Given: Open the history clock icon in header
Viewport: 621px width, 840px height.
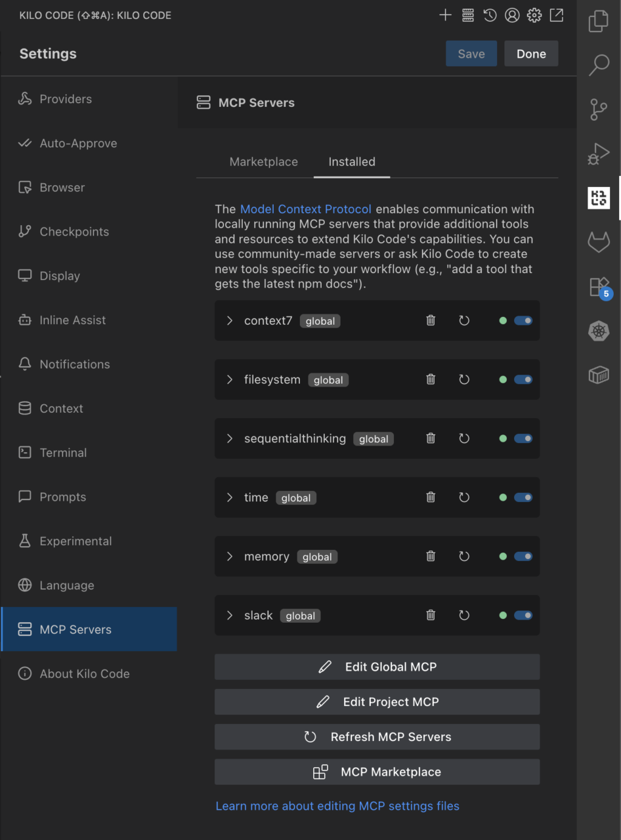Looking at the screenshot, I should point(490,15).
